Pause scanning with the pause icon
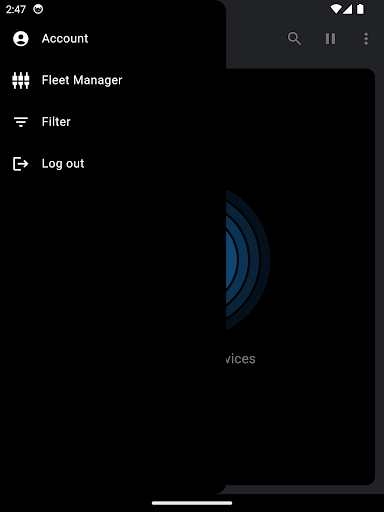 coord(330,39)
